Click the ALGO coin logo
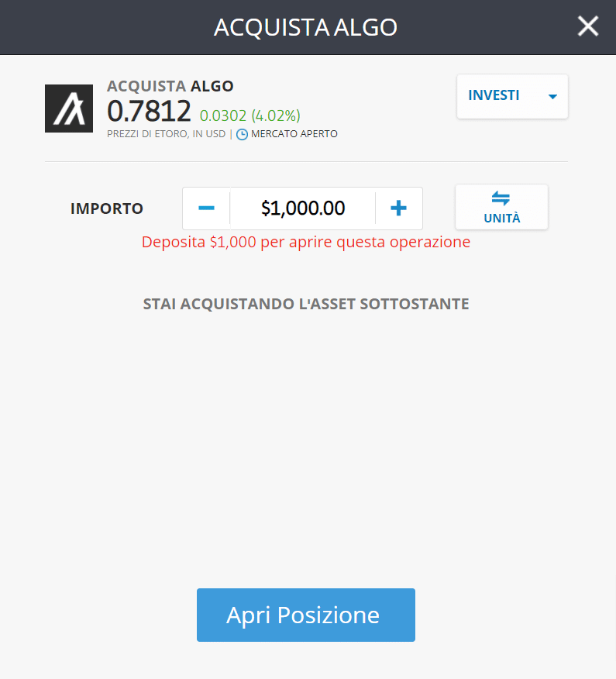 (x=69, y=109)
